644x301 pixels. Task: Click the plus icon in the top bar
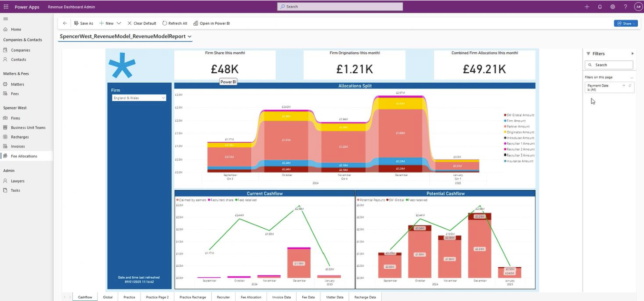click(x=587, y=7)
